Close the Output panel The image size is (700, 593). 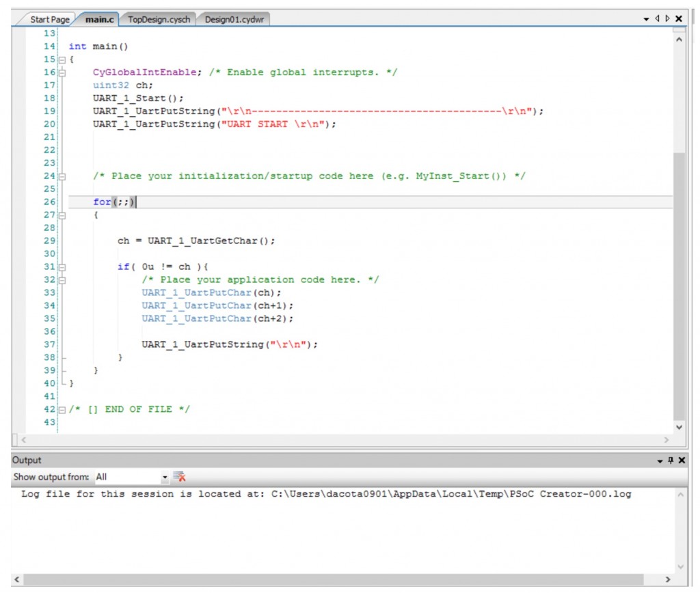682,460
